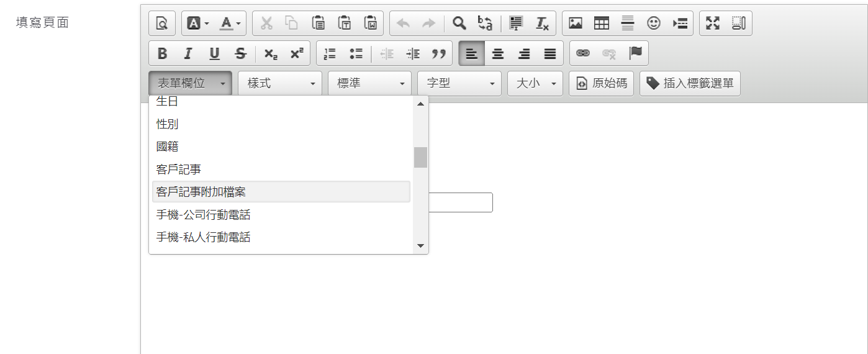This screenshot has width=868, height=354.
Task: Click the block quote icon
Action: pos(439,53)
